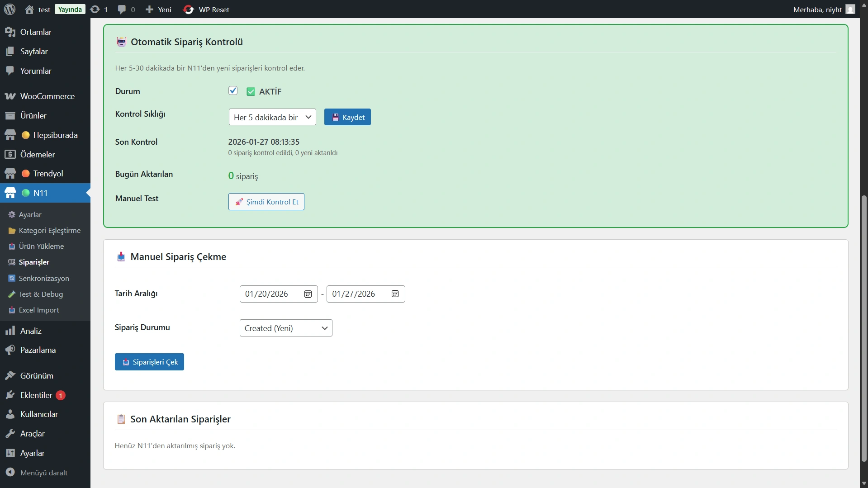The image size is (868, 488).
Task: Click the Siparişleri Çek button
Action: (149, 362)
